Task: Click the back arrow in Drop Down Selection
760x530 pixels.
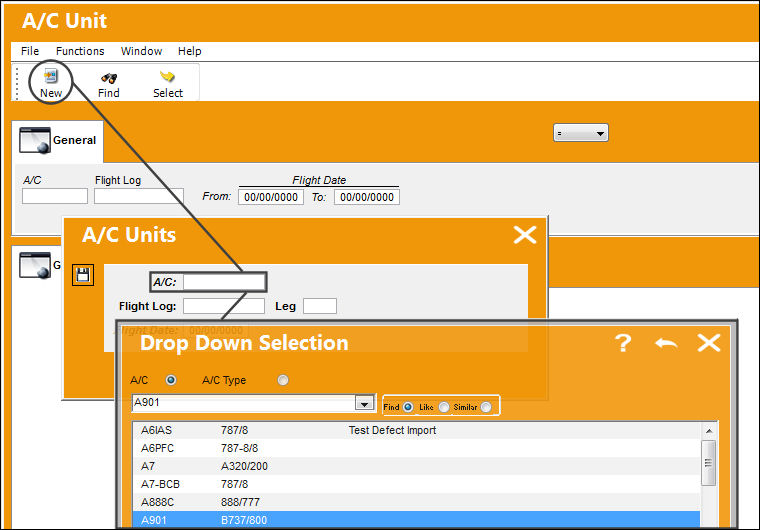Action: click(666, 343)
